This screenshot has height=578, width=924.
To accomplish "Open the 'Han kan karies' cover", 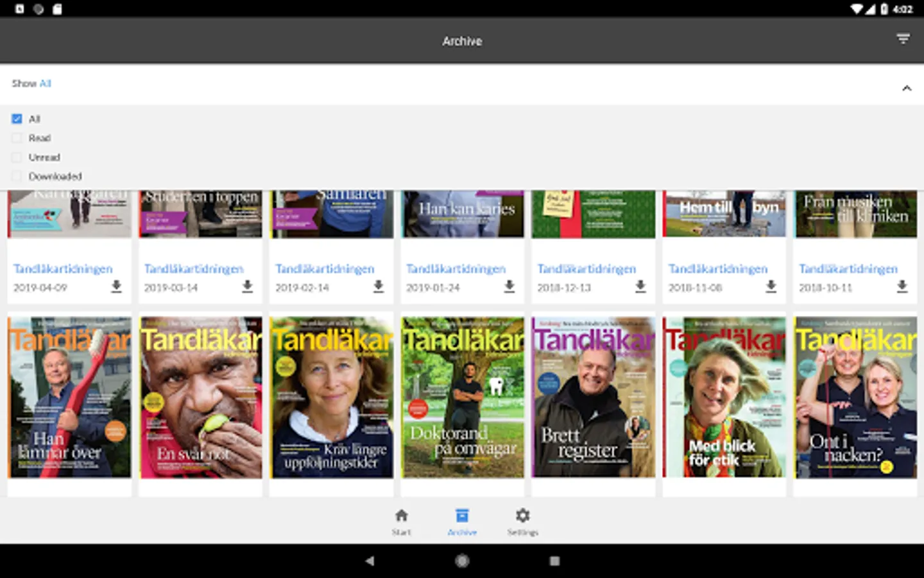I will [x=463, y=214].
